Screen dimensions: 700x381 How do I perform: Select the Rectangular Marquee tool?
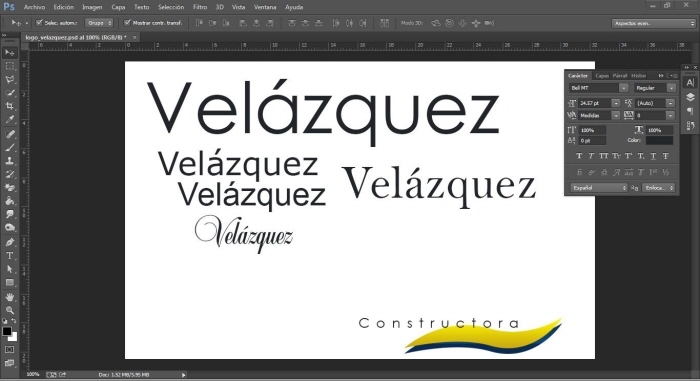(x=9, y=66)
